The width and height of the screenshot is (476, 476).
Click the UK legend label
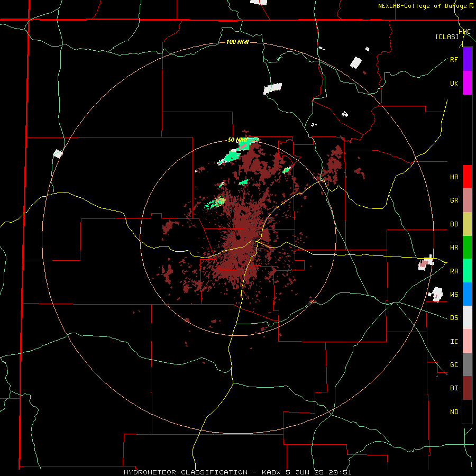(454, 84)
